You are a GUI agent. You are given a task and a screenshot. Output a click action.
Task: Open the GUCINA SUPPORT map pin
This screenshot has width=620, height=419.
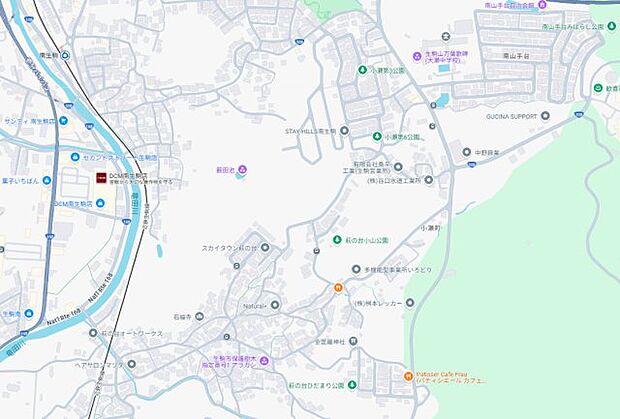pyautogui.click(x=544, y=116)
